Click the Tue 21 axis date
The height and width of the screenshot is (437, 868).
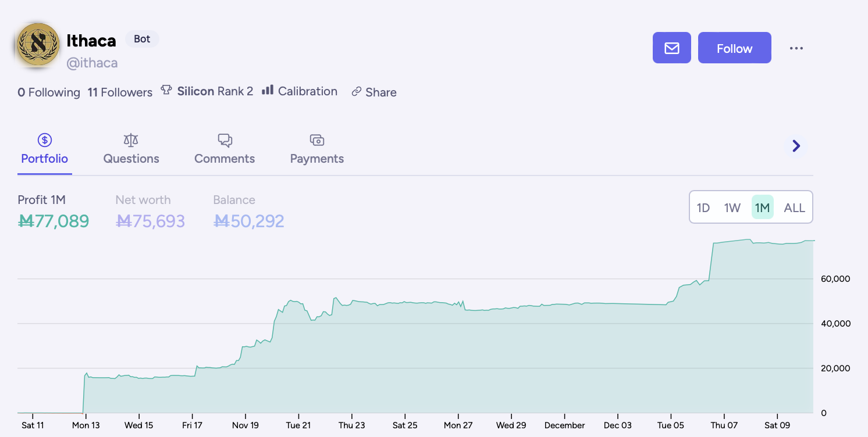pyautogui.click(x=298, y=425)
